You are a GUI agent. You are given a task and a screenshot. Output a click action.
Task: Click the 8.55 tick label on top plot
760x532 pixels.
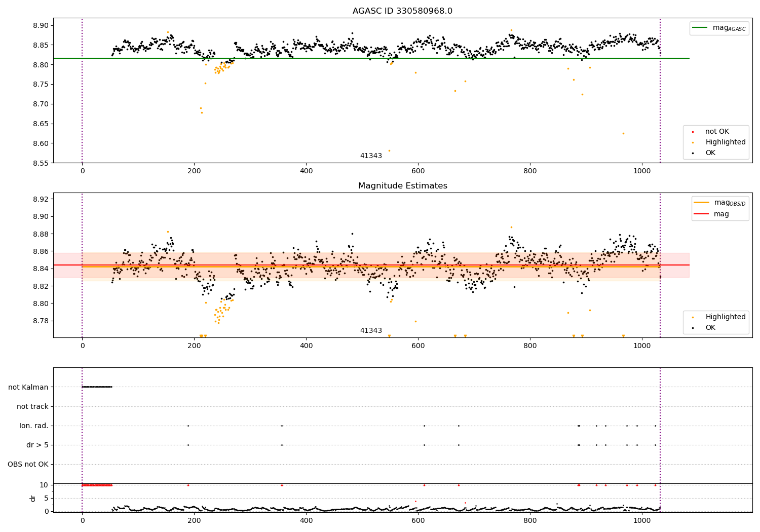tap(40, 163)
